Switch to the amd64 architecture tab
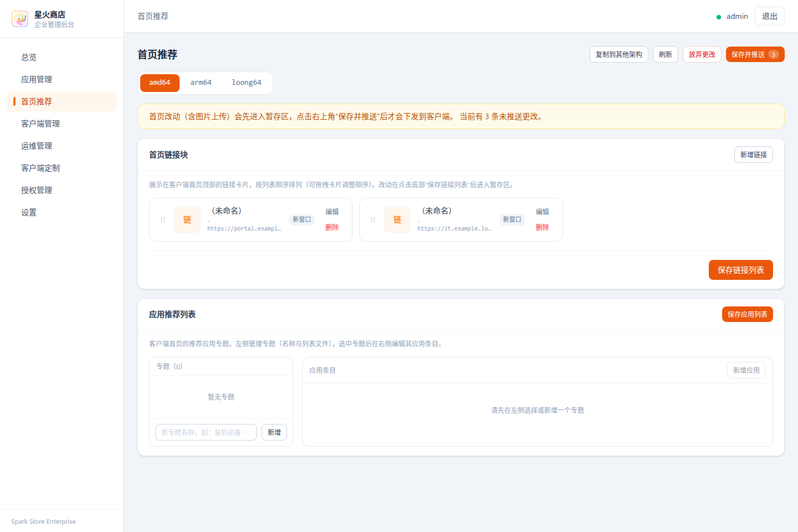 click(160, 83)
